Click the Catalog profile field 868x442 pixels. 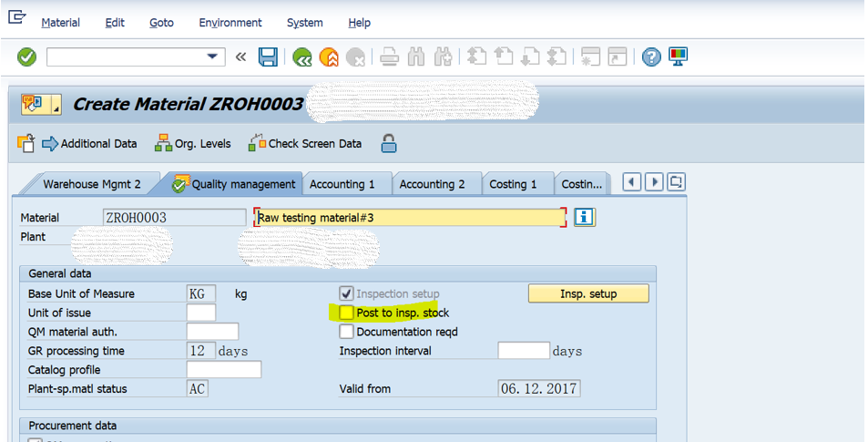[224, 369]
